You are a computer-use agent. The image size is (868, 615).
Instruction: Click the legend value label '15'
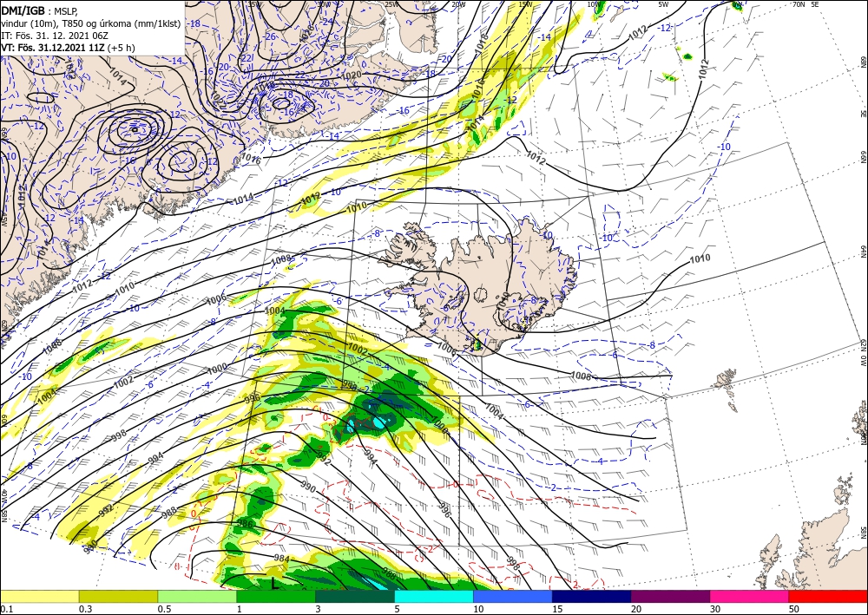(x=557, y=609)
